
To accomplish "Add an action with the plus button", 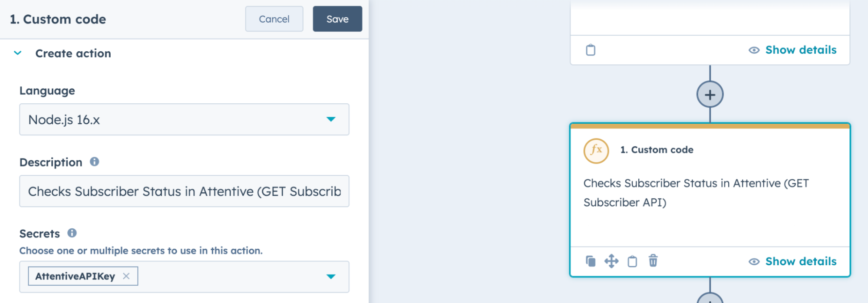I will (x=710, y=94).
